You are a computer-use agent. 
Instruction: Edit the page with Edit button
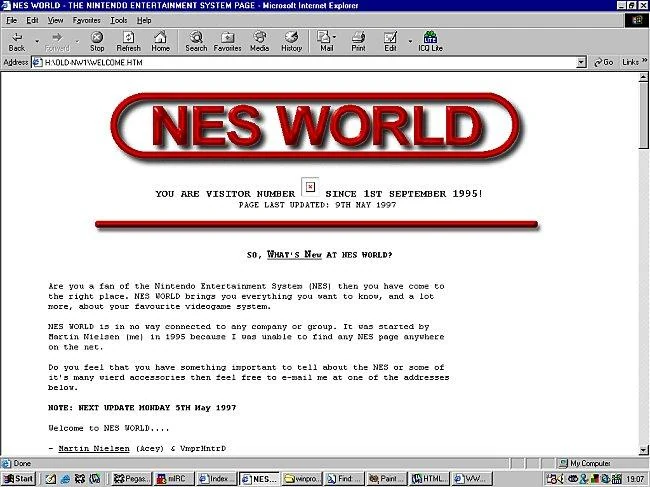click(x=390, y=41)
